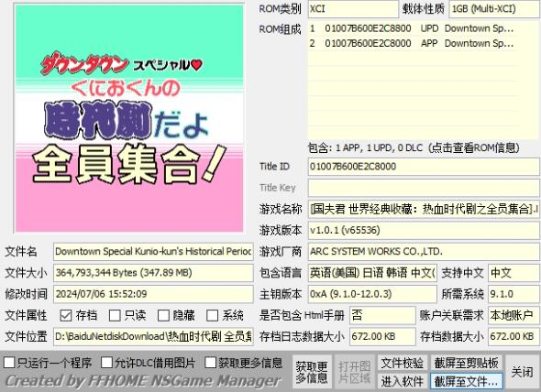The width and height of the screenshot is (541, 392).
Task: Click the 修改时间 field 2024/07/06
Action: click(x=153, y=294)
